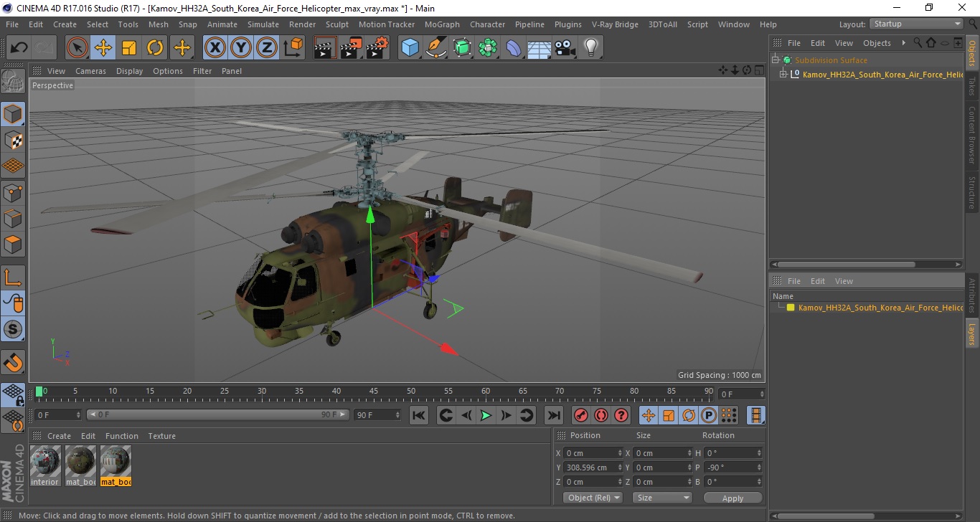Open material manager Texture menu

click(x=161, y=436)
